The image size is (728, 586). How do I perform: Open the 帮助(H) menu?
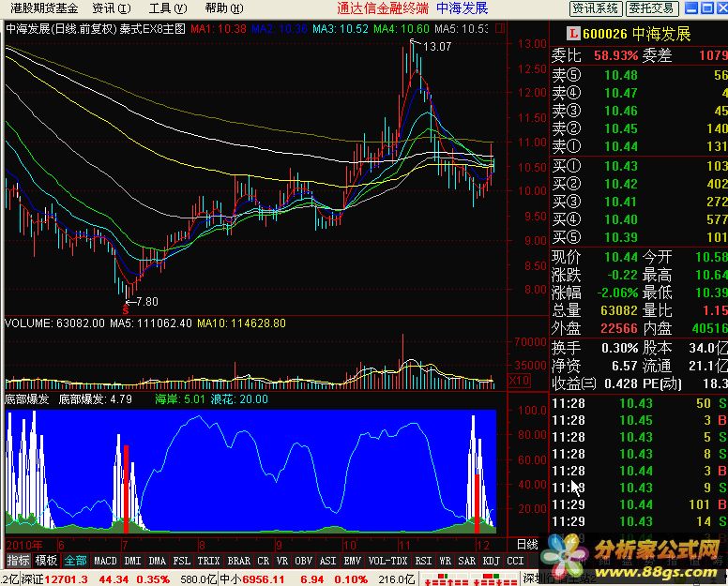click(224, 8)
